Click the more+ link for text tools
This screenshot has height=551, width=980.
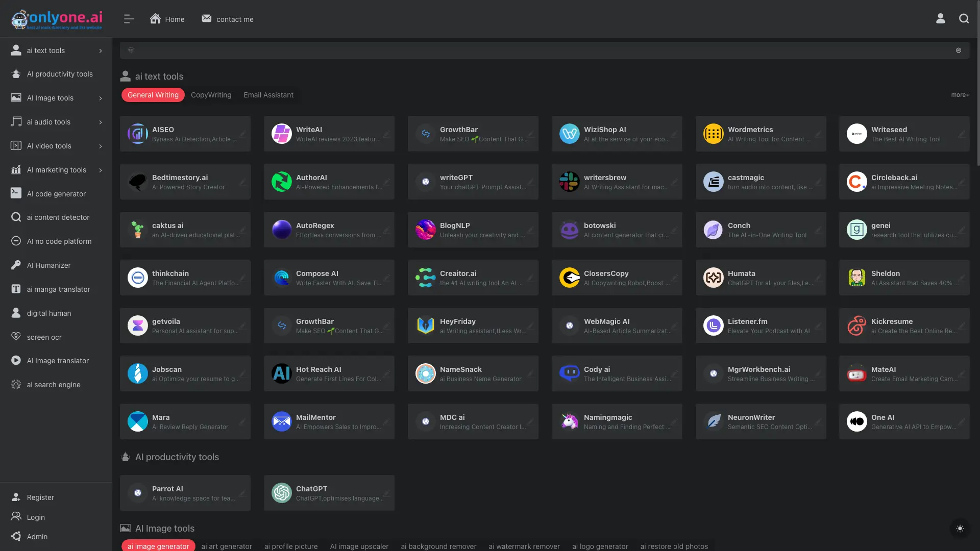[960, 95]
